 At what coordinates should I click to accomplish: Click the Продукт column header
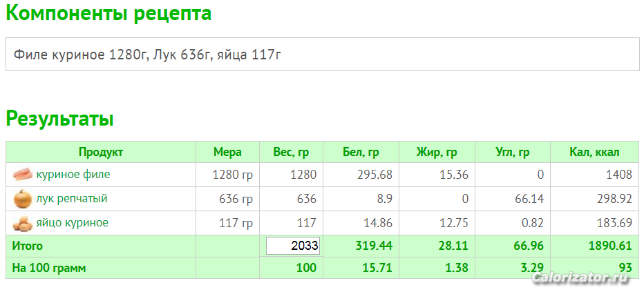coord(101,152)
